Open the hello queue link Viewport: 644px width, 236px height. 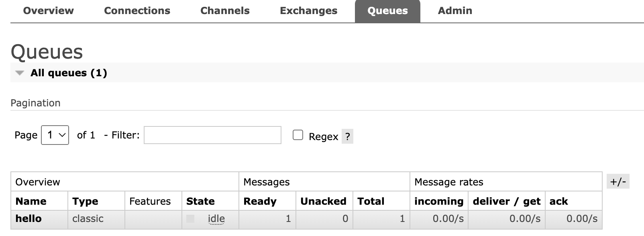tap(29, 219)
